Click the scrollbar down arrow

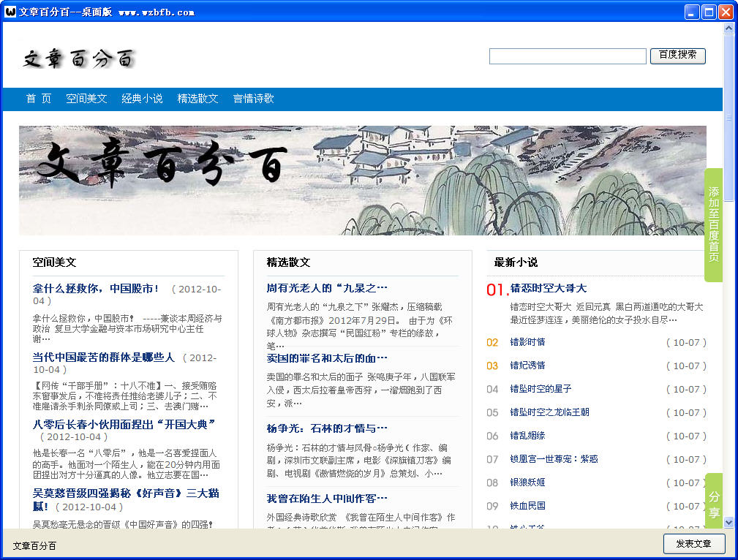[x=728, y=522]
